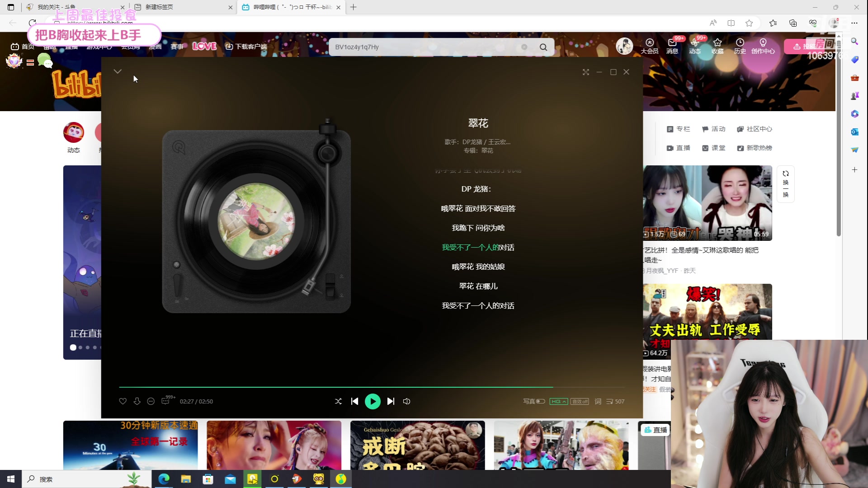The image size is (868, 488).
Task: Go to 首页 in Bilibili nav
Action: [x=23, y=47]
